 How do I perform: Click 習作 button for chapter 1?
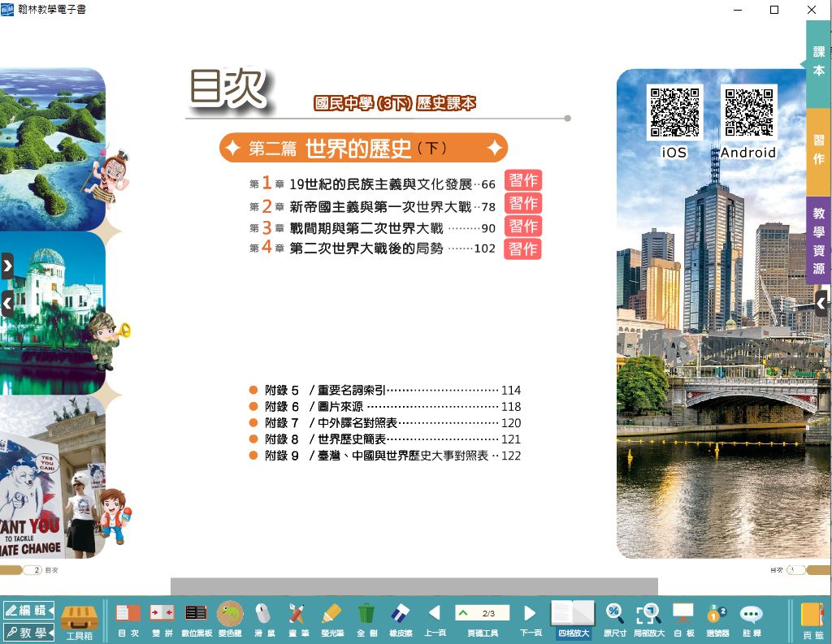522,180
